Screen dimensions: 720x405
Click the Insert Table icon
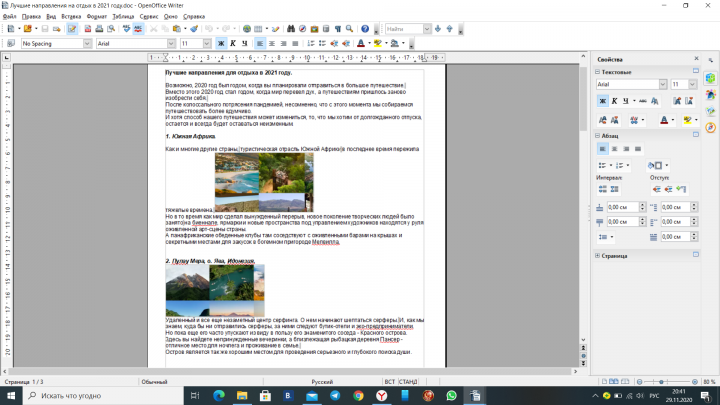[258, 29]
